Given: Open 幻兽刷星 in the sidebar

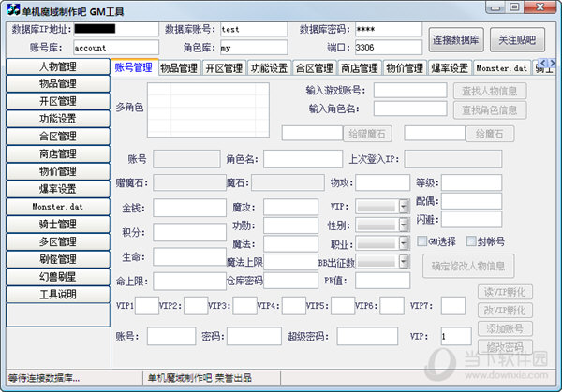Looking at the screenshot, I should point(58,277).
